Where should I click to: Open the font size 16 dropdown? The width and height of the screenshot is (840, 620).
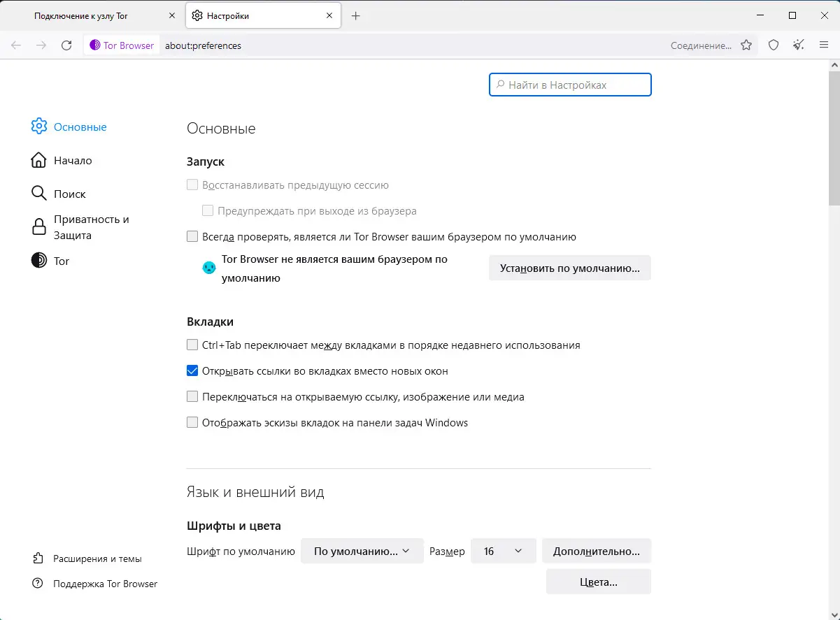pos(504,551)
